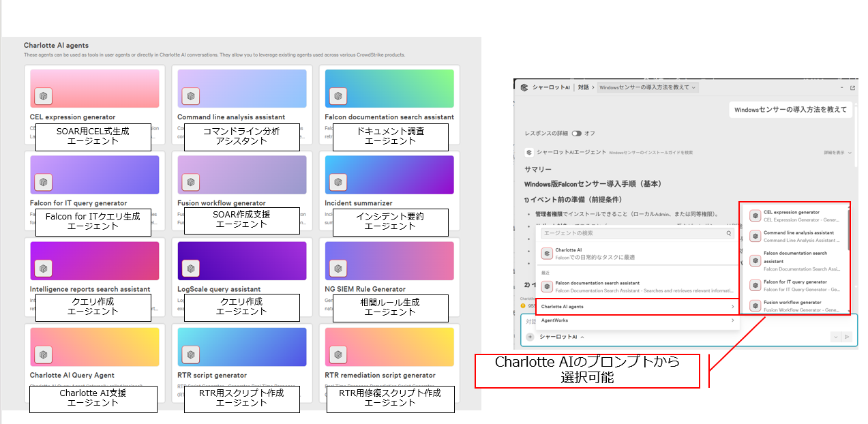Screen dimensions: 868x424
Task: Toggle the レスポンスの詳細 switch
Action: (x=577, y=134)
